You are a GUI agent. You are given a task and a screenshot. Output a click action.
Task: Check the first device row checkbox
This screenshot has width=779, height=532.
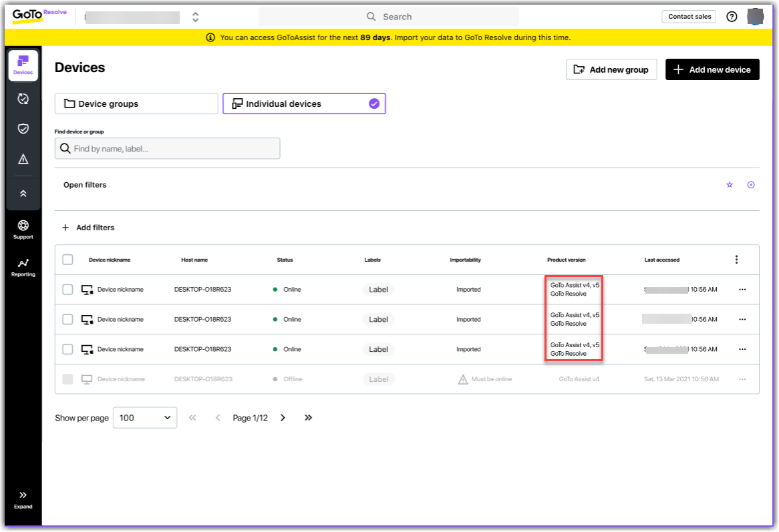coord(67,290)
